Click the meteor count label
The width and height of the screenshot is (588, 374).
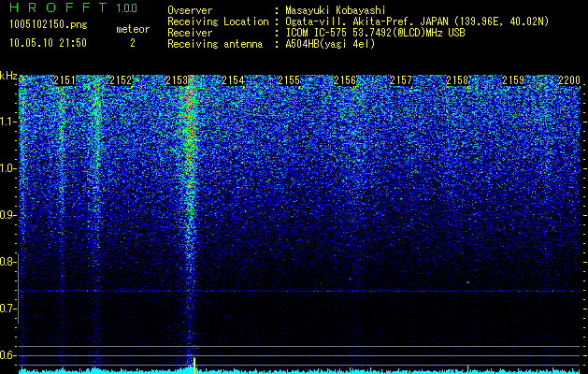[133, 29]
